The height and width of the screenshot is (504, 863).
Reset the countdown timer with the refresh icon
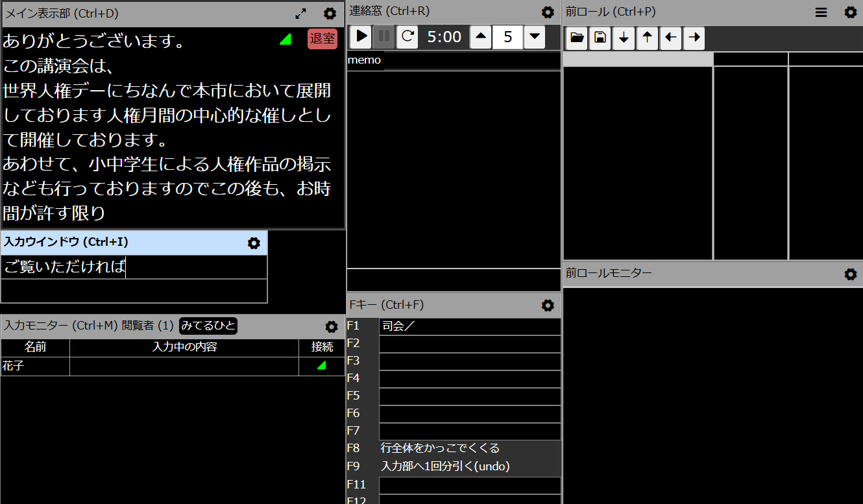pos(407,37)
